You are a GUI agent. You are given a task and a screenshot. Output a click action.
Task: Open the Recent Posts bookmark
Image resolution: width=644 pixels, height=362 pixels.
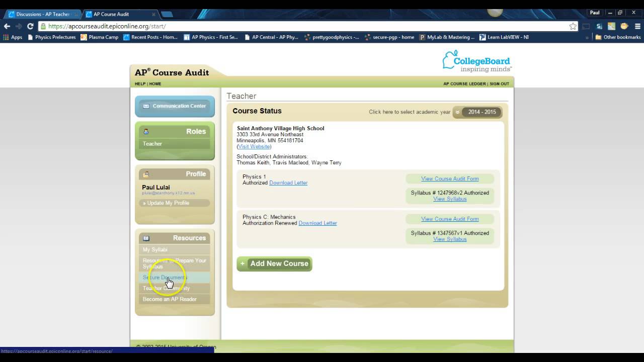click(150, 37)
